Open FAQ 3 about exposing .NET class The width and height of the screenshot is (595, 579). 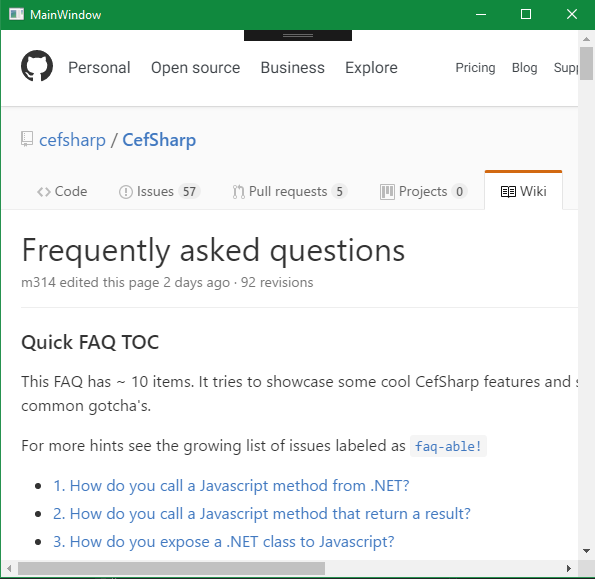tap(224, 541)
